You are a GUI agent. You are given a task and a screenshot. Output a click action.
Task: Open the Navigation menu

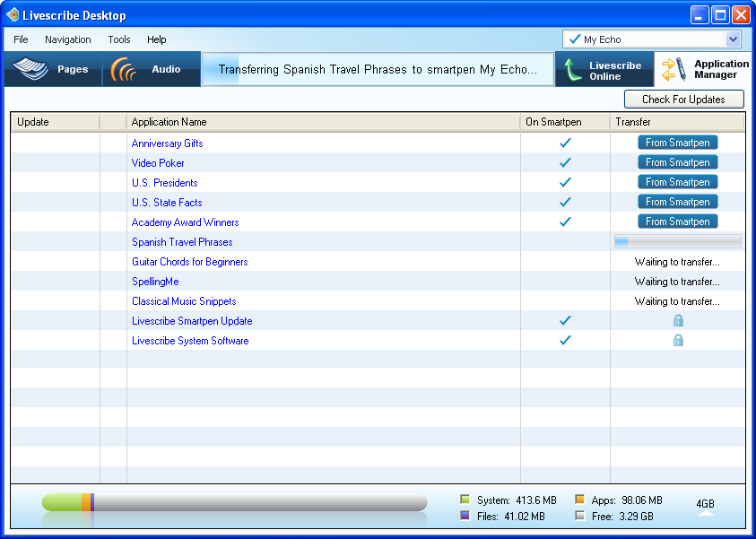click(68, 39)
